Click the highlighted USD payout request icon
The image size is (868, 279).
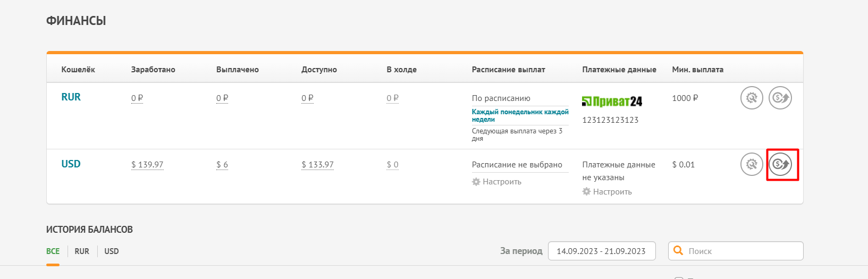tap(780, 164)
